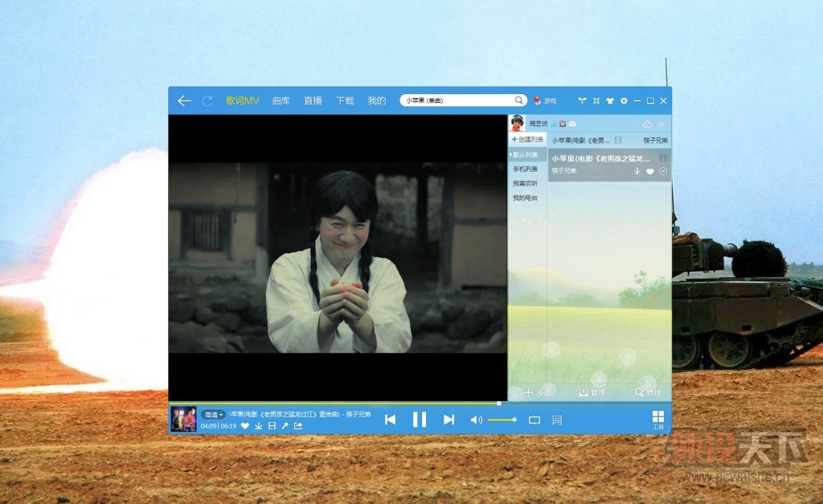823x504 pixels.
Task: Toggle lyrics display with 词 button
Action: 557,420
